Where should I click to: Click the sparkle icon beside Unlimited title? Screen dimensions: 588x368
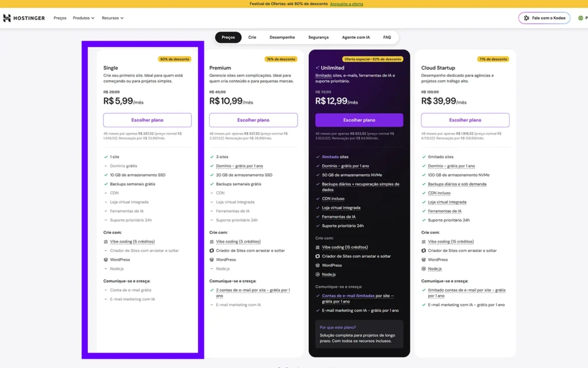[x=317, y=68]
